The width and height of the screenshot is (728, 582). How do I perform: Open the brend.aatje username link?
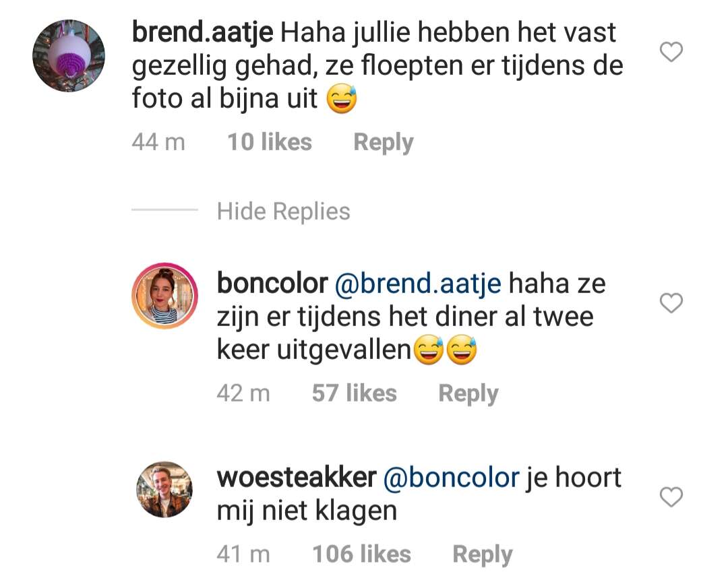[202, 32]
